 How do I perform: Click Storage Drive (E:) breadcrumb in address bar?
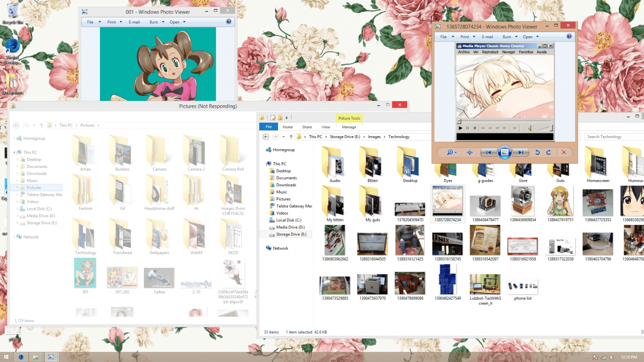(345, 137)
